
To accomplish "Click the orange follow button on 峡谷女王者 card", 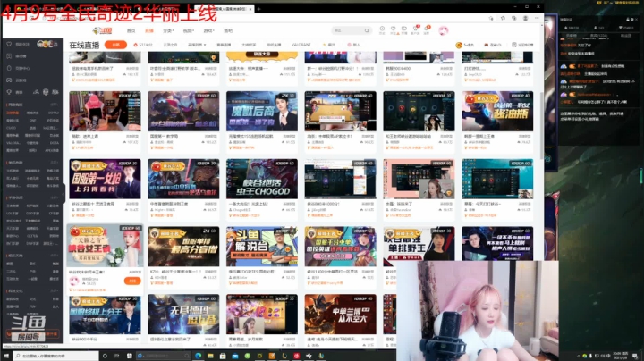I will click(132, 281).
